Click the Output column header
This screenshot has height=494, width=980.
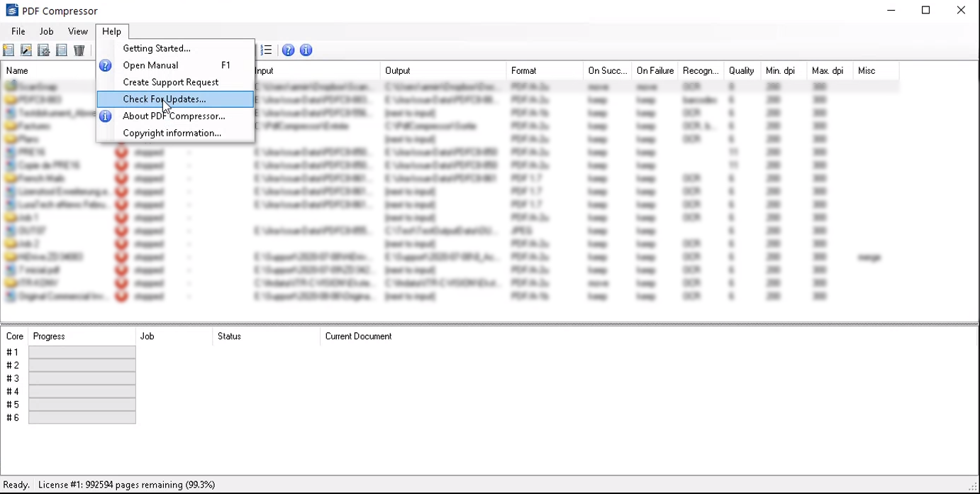(x=443, y=71)
